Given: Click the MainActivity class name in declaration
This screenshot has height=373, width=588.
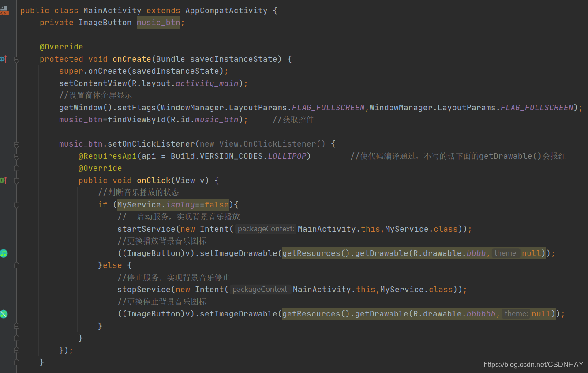Looking at the screenshot, I should point(112,11).
